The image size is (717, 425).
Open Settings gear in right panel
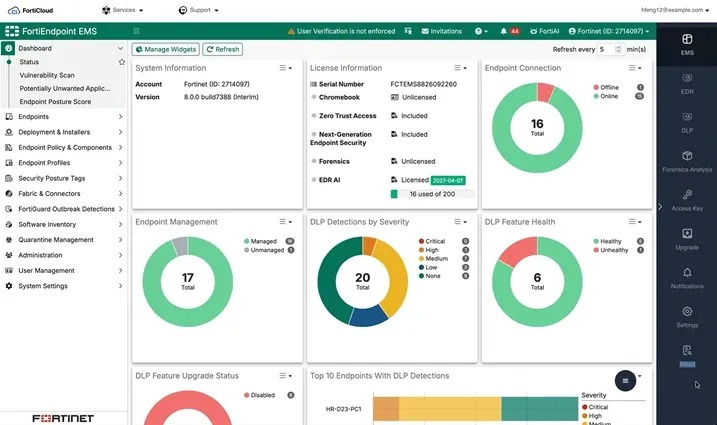[687, 312]
